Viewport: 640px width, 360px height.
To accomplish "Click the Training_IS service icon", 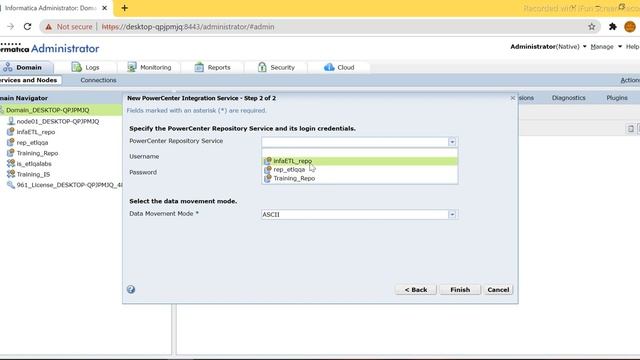I will [11, 174].
